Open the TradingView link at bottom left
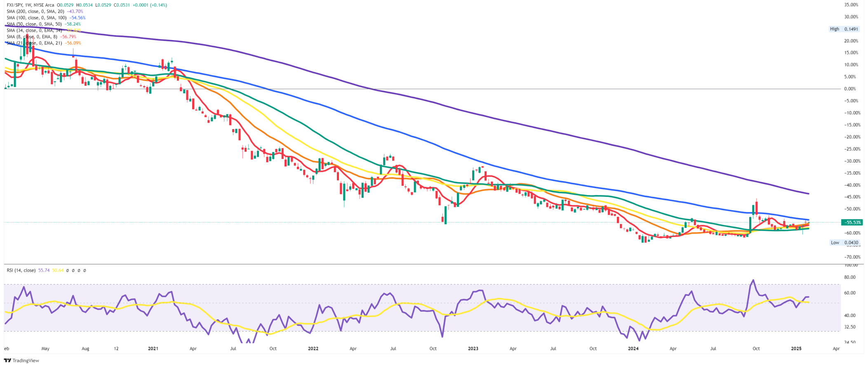Image resolution: width=868 pixels, height=367 pixels. tap(21, 360)
